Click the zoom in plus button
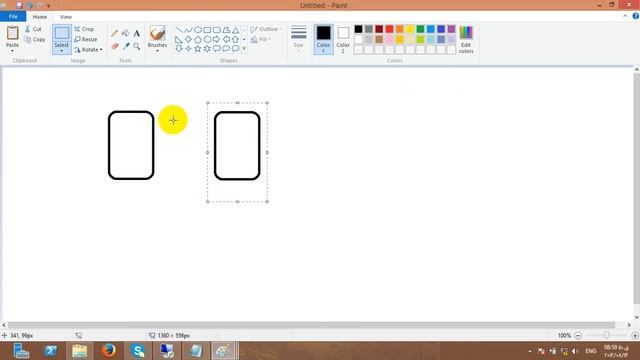The width and height of the screenshot is (640, 360). pyautogui.click(x=635, y=336)
